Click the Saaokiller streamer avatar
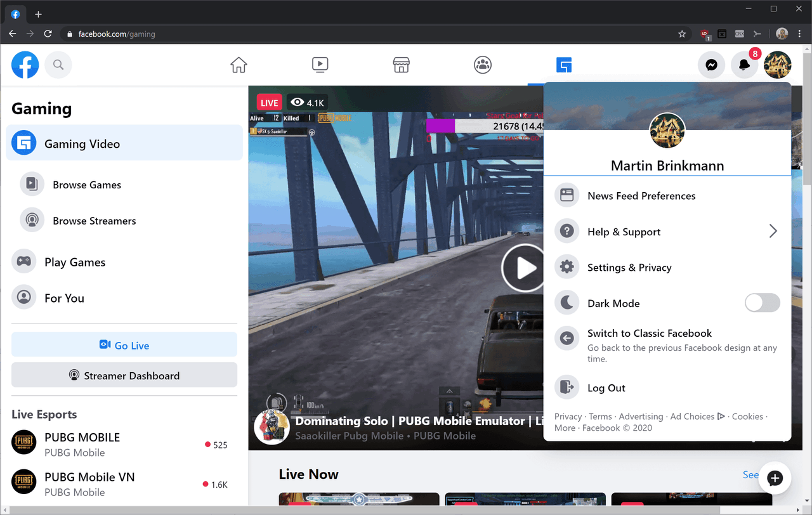Viewport: 812px width, 515px height. (x=272, y=427)
